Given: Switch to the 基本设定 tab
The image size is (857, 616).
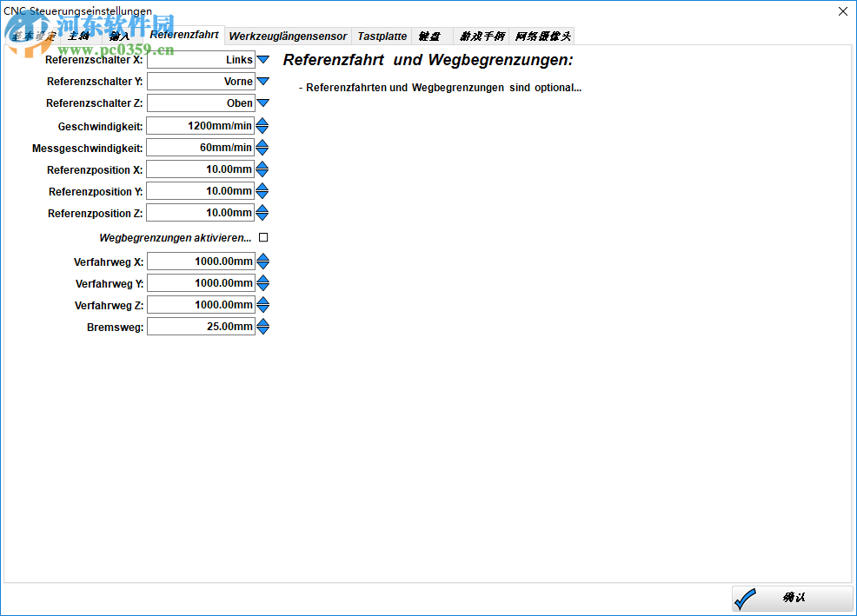Looking at the screenshot, I should pos(34,36).
